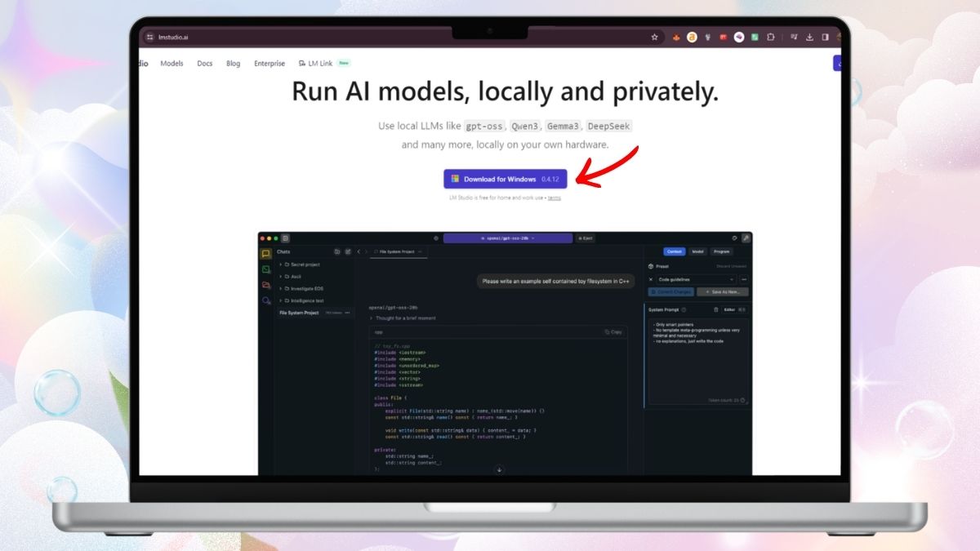980x551 pixels.
Task: Click the Eject model button
Action: (586, 238)
